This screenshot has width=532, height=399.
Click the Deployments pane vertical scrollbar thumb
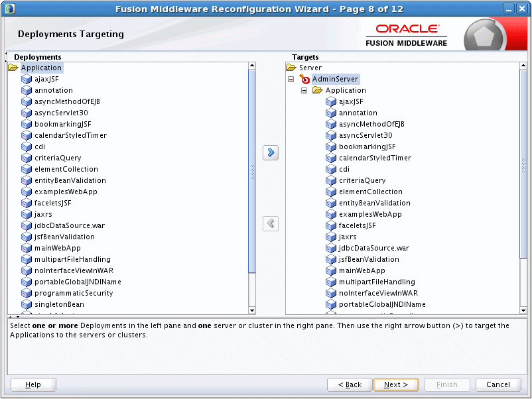(252, 171)
